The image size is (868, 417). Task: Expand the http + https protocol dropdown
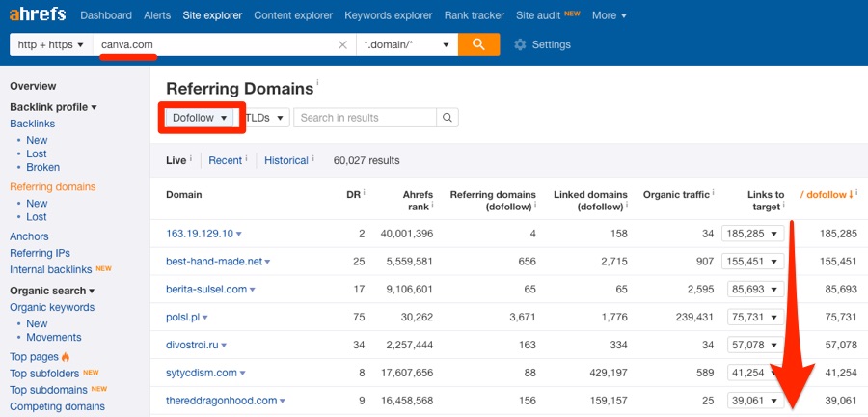tap(51, 44)
